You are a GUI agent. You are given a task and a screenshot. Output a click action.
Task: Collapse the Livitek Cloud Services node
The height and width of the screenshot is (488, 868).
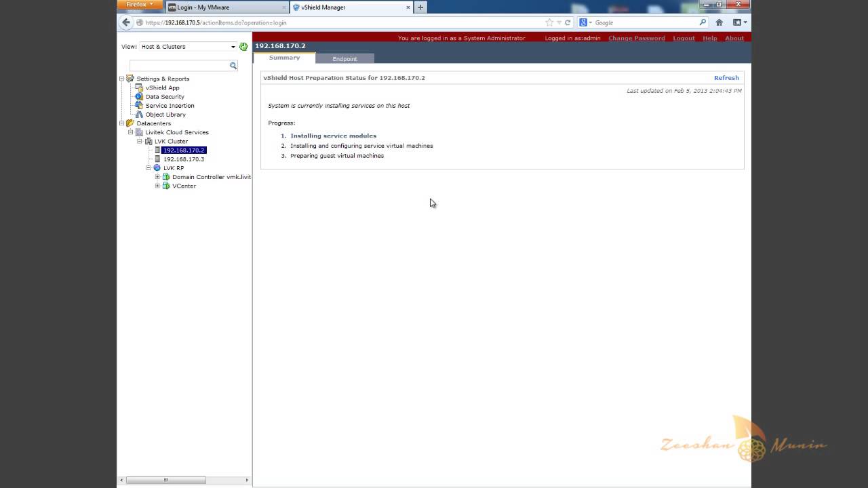[x=131, y=132]
